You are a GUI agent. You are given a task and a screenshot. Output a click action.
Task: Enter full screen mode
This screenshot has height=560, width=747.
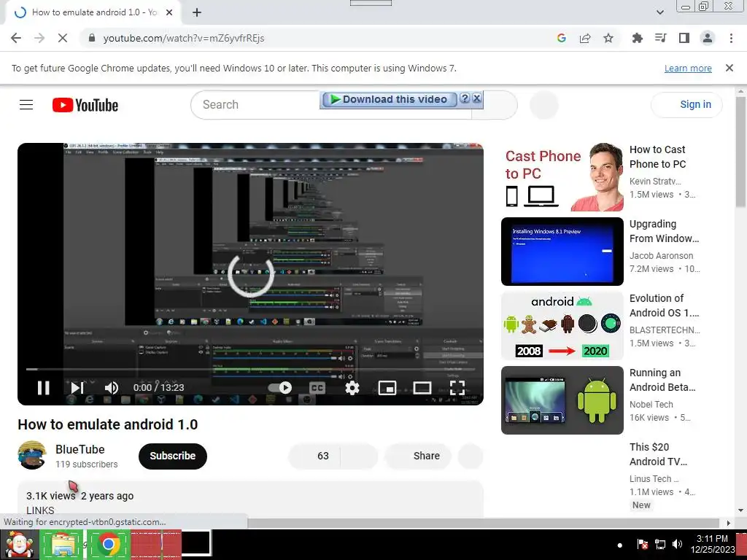point(457,388)
